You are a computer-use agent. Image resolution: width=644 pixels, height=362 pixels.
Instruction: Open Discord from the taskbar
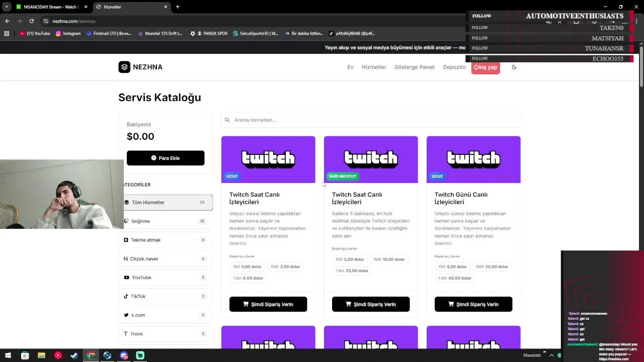pos(124,355)
